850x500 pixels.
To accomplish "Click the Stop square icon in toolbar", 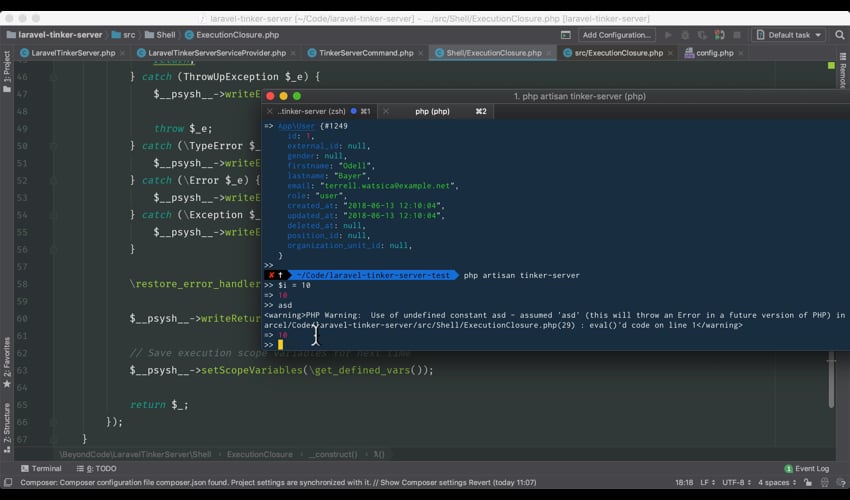I will click(x=737, y=35).
